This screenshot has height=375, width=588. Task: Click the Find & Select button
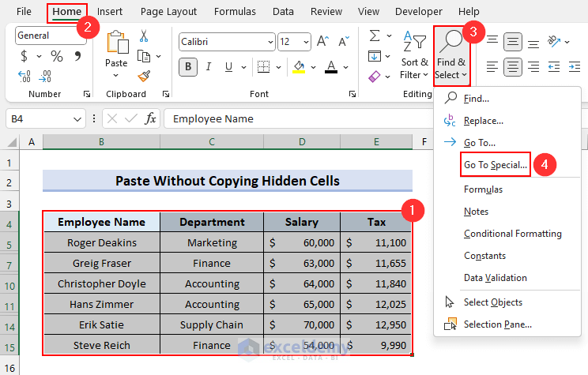[451, 54]
